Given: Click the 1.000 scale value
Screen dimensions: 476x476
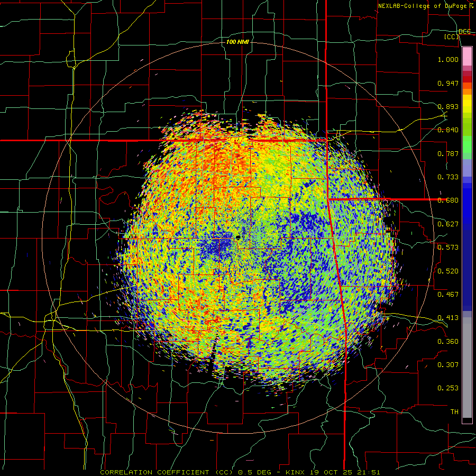Looking at the screenshot, I should [x=448, y=59].
